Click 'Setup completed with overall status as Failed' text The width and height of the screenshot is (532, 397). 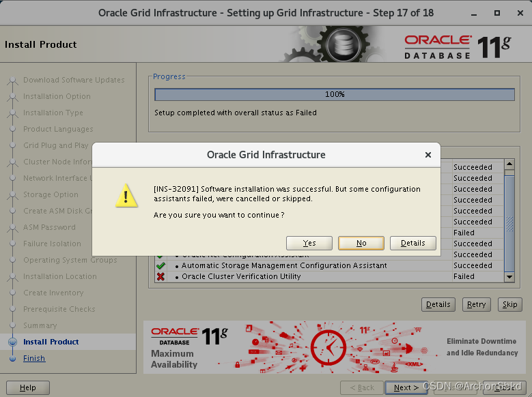point(236,113)
